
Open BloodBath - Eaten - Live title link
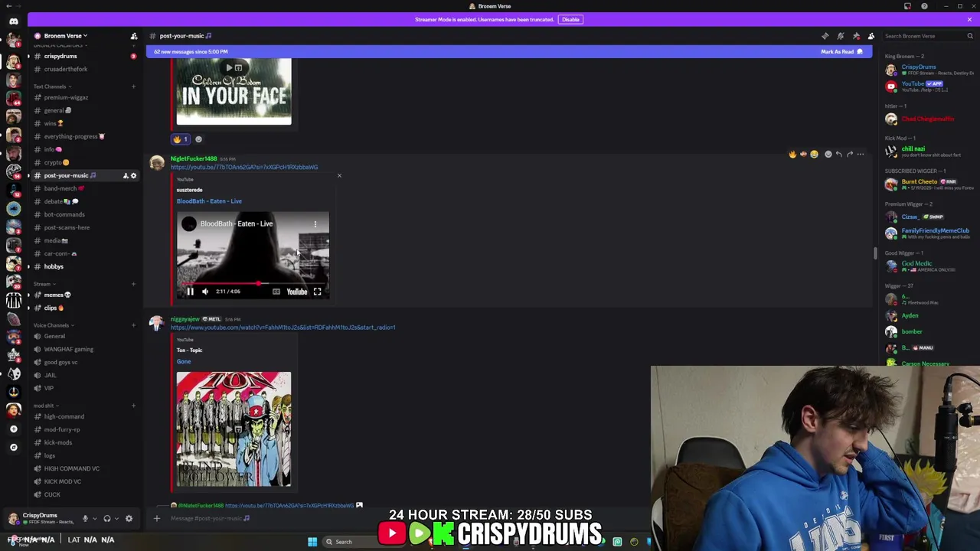[x=209, y=201]
